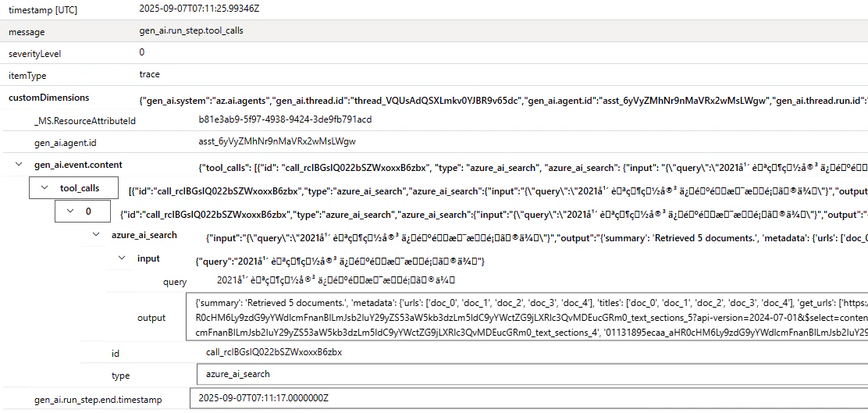Select the gen_ai.run_step.end.timestamp label
Screen dimensions: 868x413
(x=98, y=400)
